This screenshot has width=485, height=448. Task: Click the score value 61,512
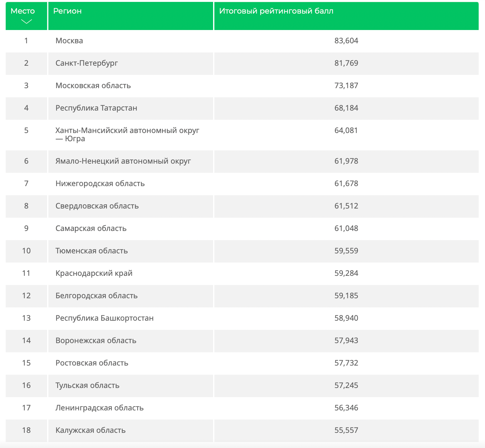346,206
